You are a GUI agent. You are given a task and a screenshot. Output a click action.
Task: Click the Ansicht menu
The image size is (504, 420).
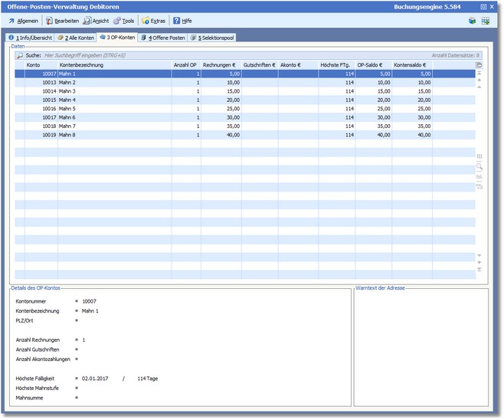96,21
